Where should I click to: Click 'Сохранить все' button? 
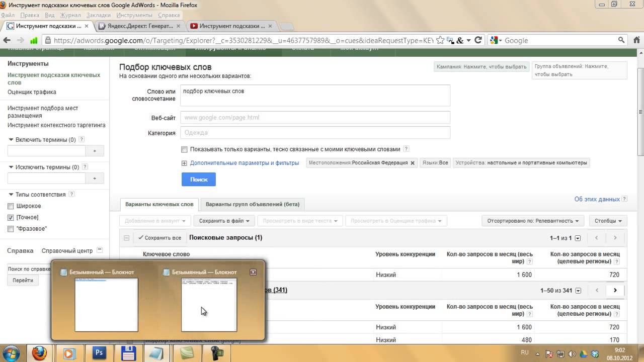159,238
